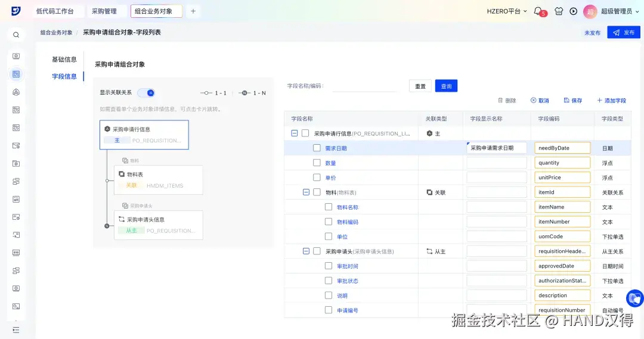Viewport: 644px width, 339px height.
Task: Check the 采购申请行信息 group checkbox
Action: click(x=305, y=133)
